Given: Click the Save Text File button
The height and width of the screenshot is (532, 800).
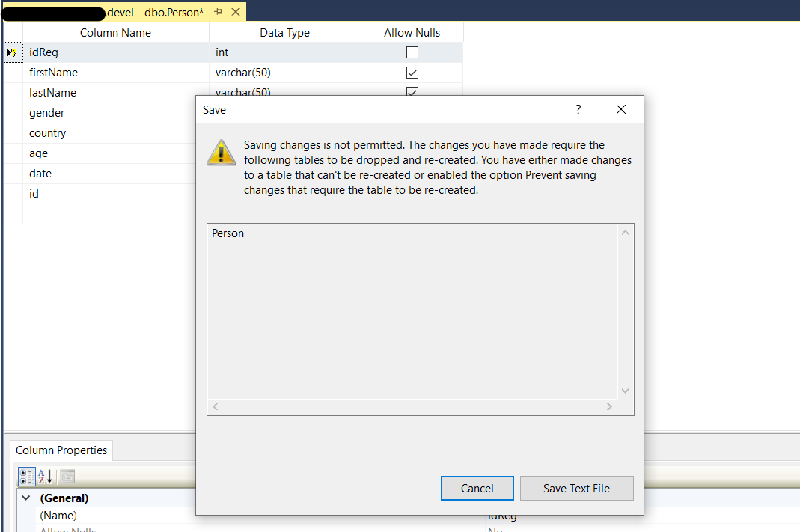Looking at the screenshot, I should click(576, 488).
